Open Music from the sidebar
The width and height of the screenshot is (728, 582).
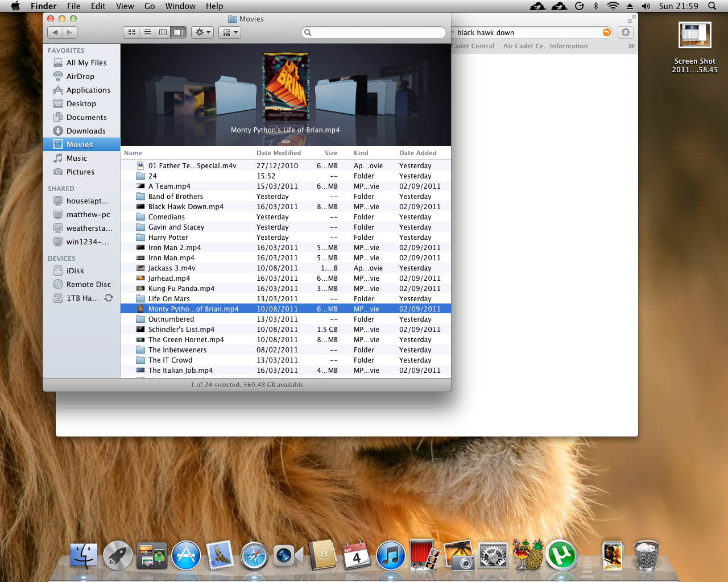coord(81,158)
